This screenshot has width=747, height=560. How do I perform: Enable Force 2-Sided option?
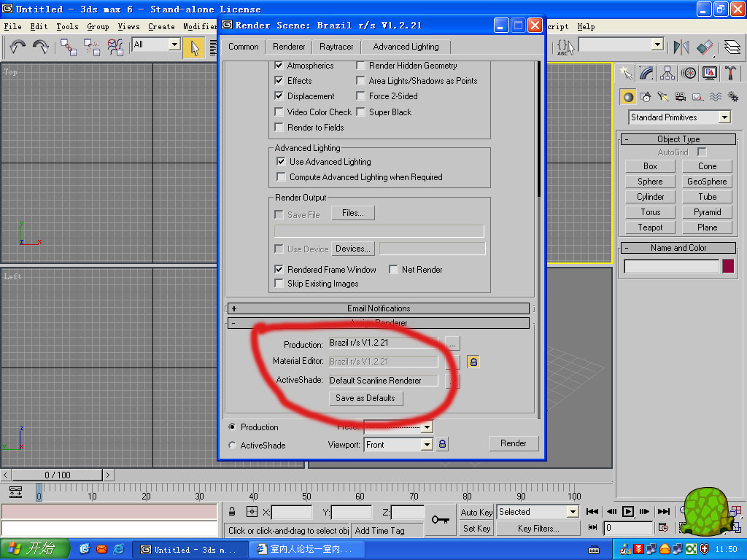360,96
